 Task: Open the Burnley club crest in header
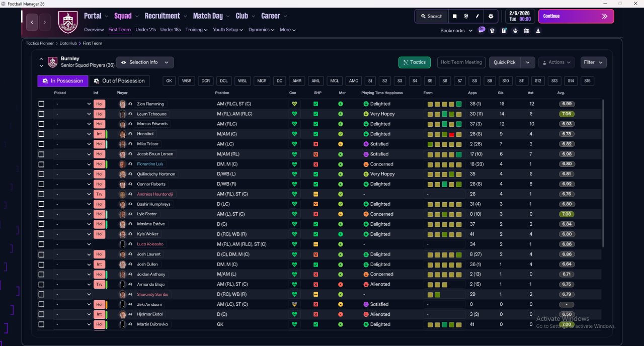pos(68,22)
